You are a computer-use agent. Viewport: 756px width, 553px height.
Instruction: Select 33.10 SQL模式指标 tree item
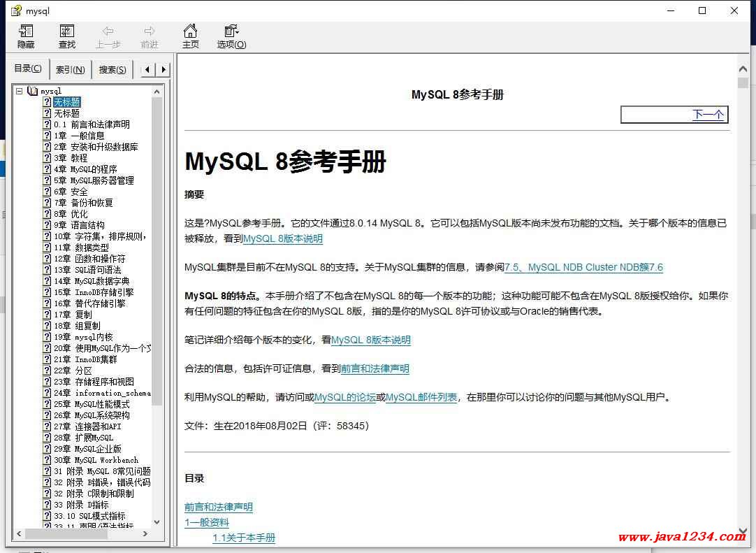(x=89, y=516)
